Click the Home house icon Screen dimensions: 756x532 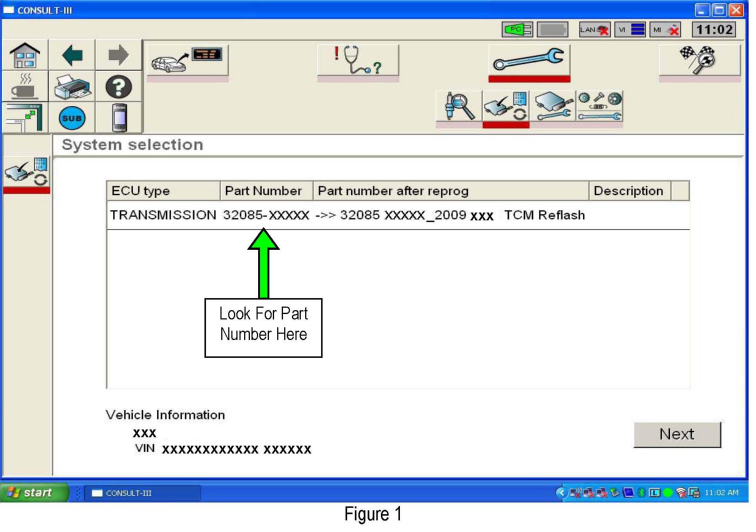24,55
